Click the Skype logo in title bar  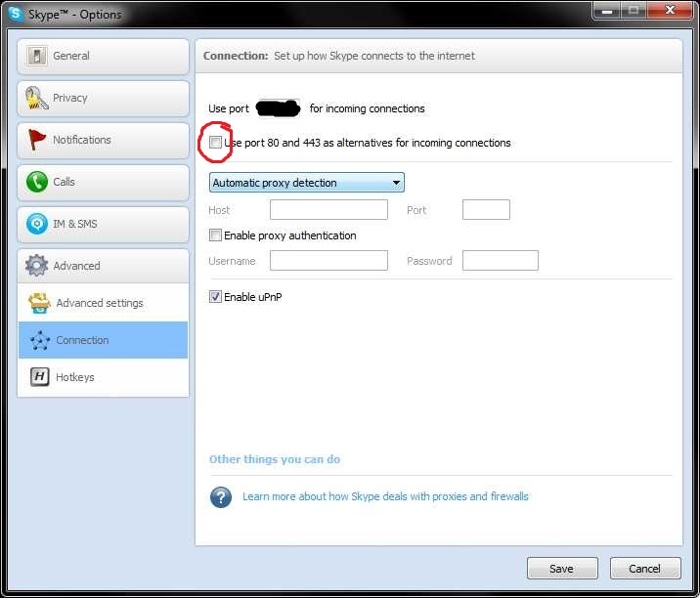pyautogui.click(x=16, y=14)
